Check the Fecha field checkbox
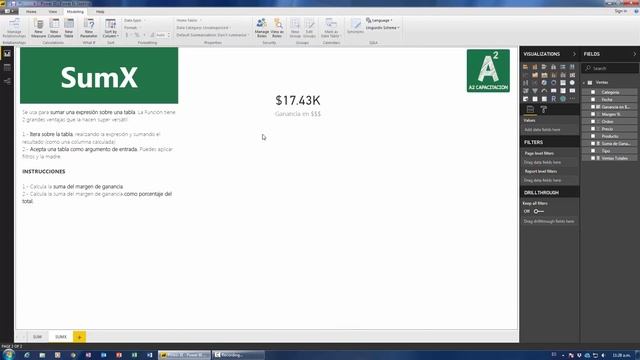Image resolution: width=640 pixels, height=360 pixels. 593,100
